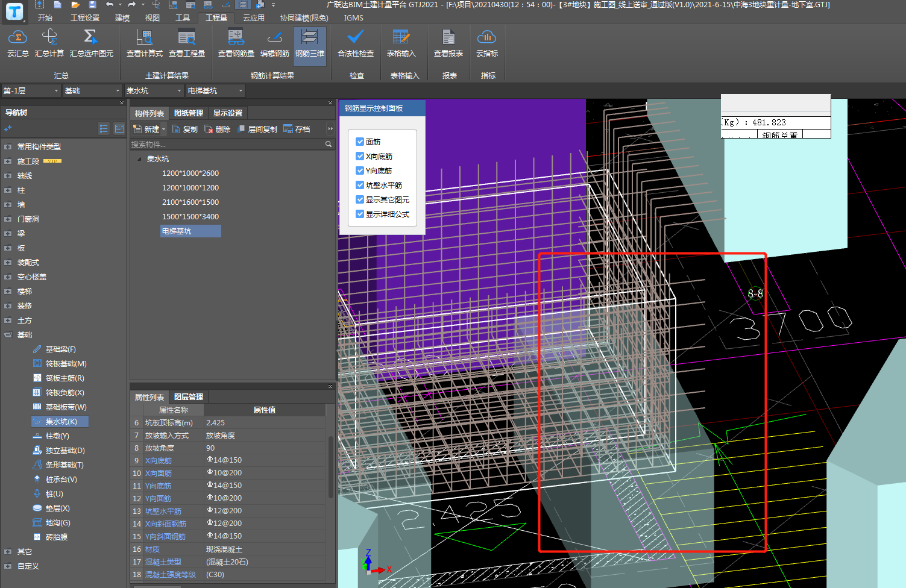The image size is (906, 588).
Task: Toggle 显示详细公式 checkbox
Action: pyautogui.click(x=360, y=214)
